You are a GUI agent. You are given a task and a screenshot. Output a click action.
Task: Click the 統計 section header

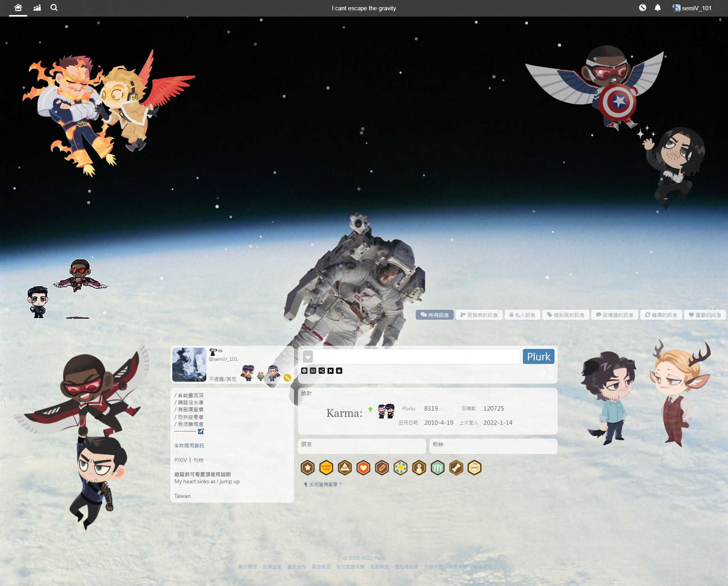tap(306, 393)
